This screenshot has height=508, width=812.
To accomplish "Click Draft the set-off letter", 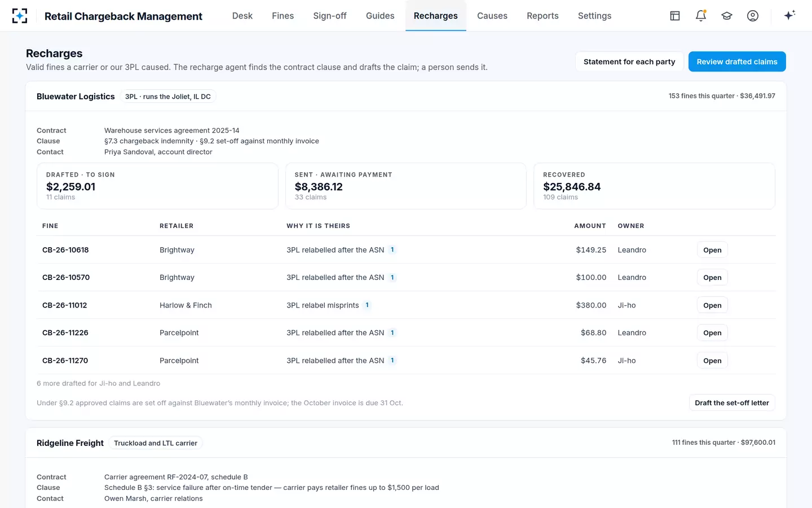I will 732,403.
